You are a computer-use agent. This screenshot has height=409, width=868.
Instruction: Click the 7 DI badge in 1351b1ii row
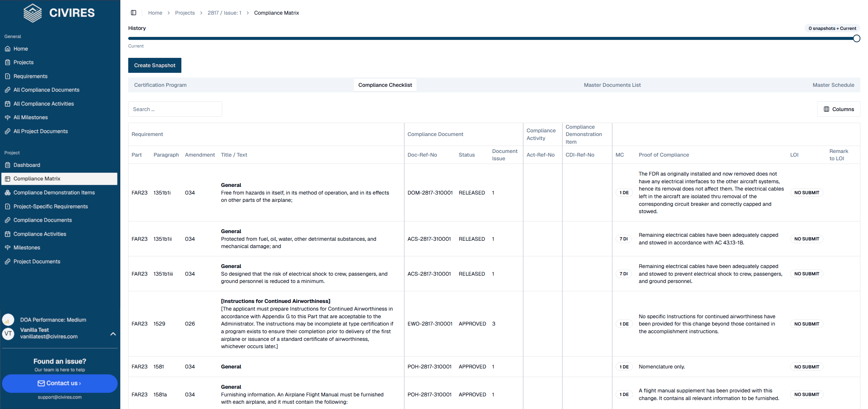pos(624,239)
